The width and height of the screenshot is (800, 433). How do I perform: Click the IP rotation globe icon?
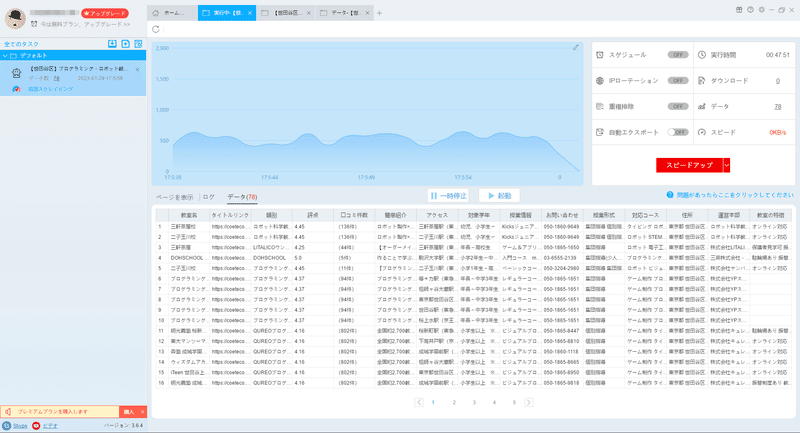600,81
